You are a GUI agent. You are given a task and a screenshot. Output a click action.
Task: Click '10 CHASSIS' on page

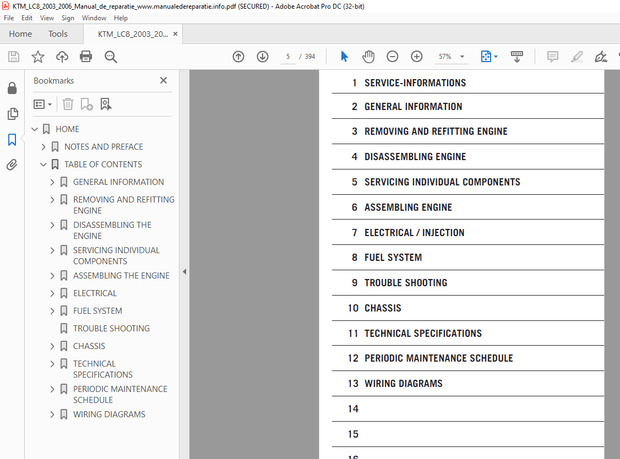click(374, 308)
